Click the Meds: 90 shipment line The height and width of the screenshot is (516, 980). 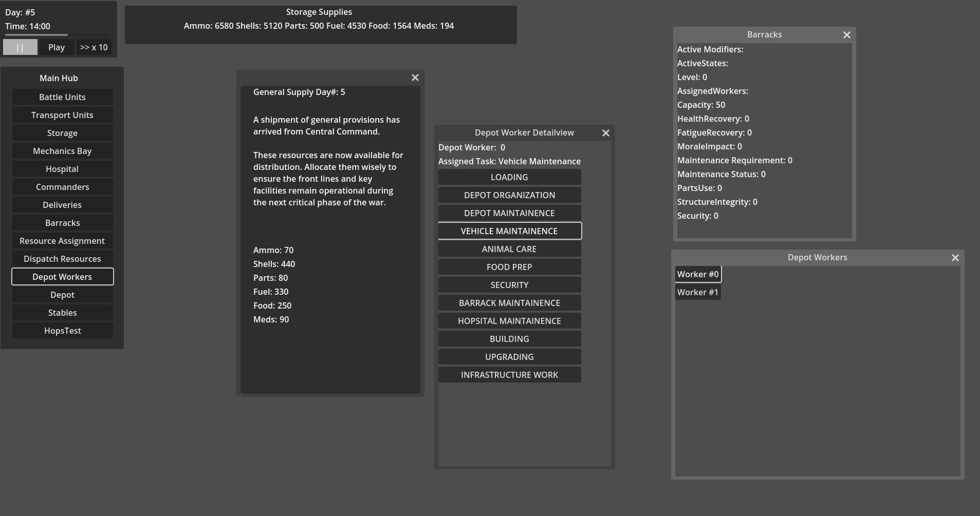point(271,319)
